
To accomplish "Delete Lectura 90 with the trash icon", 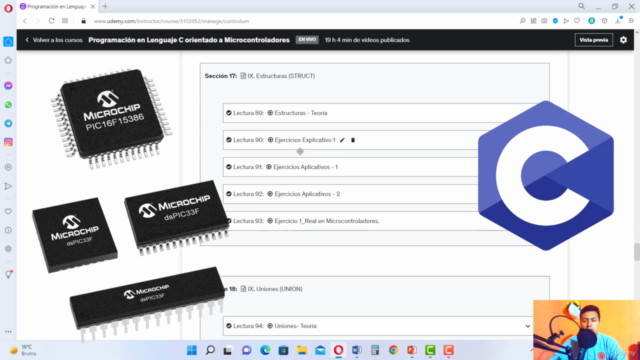I will click(353, 140).
